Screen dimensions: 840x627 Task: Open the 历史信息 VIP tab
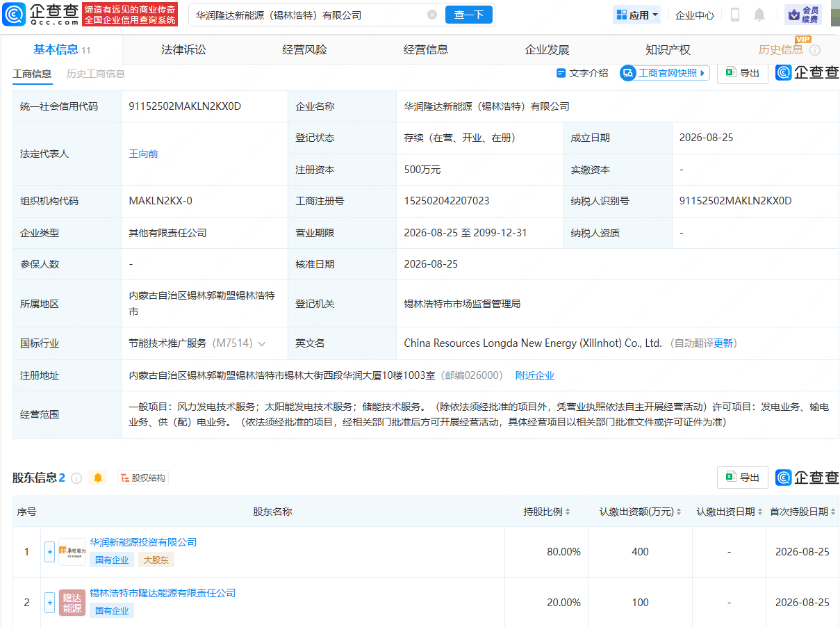point(781,49)
